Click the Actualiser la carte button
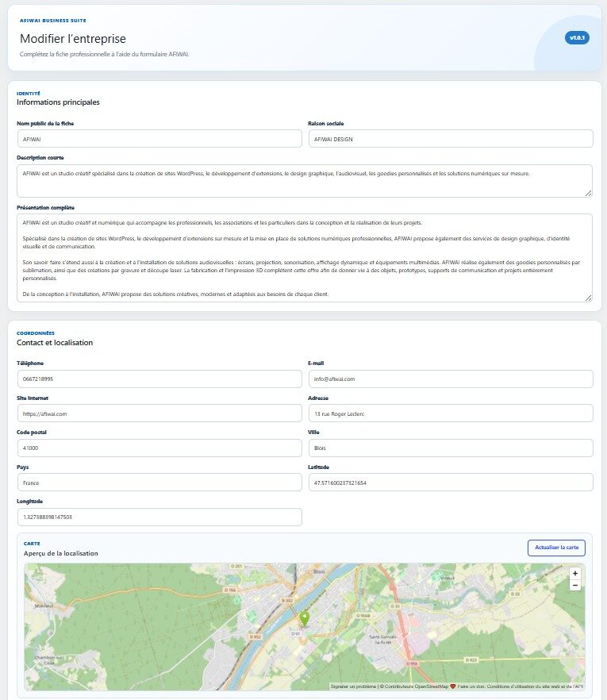Image resolution: width=607 pixels, height=700 pixels. click(556, 548)
